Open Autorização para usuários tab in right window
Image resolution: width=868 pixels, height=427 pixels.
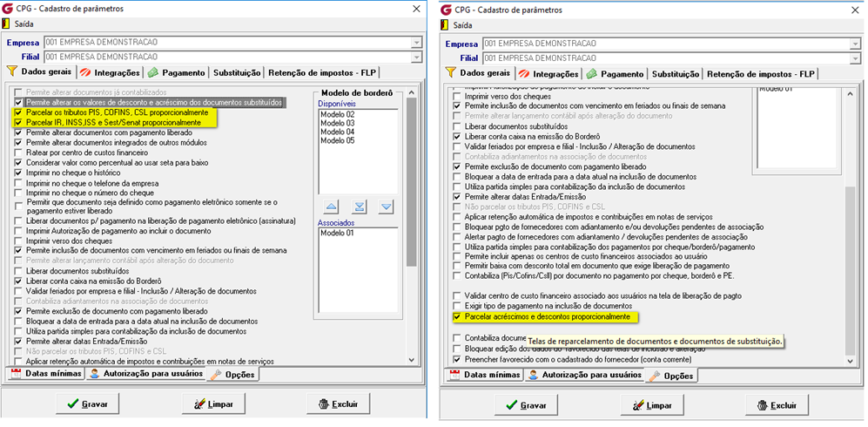584,375
